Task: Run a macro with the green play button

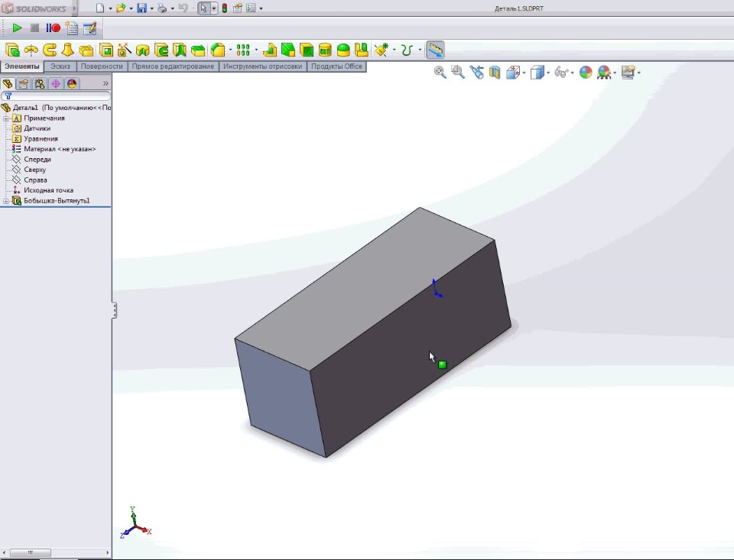Action: pos(17,28)
